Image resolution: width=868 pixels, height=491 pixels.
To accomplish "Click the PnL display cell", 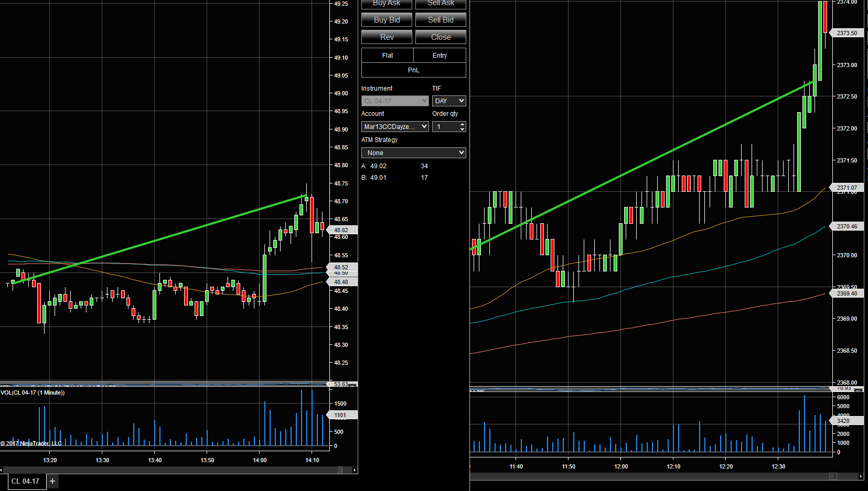I will (414, 70).
